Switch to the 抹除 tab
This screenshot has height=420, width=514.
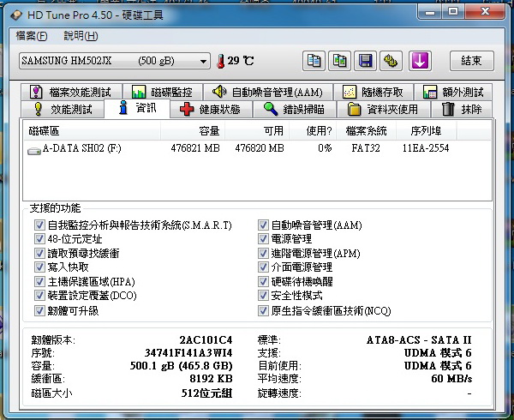coord(462,109)
